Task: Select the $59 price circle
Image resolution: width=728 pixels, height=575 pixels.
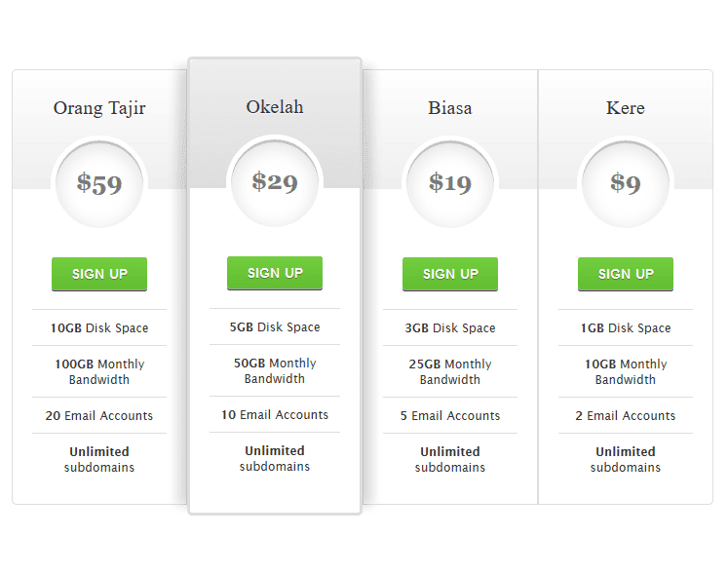Action: coord(99,184)
